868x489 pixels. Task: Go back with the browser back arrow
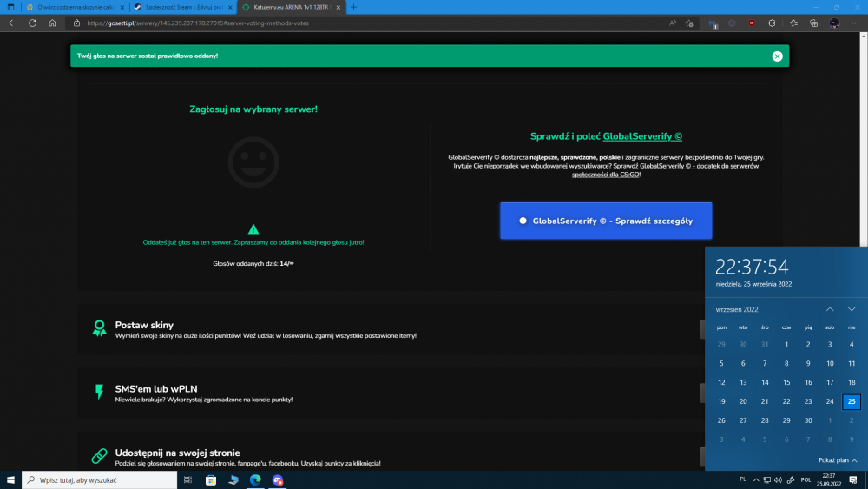(x=12, y=23)
